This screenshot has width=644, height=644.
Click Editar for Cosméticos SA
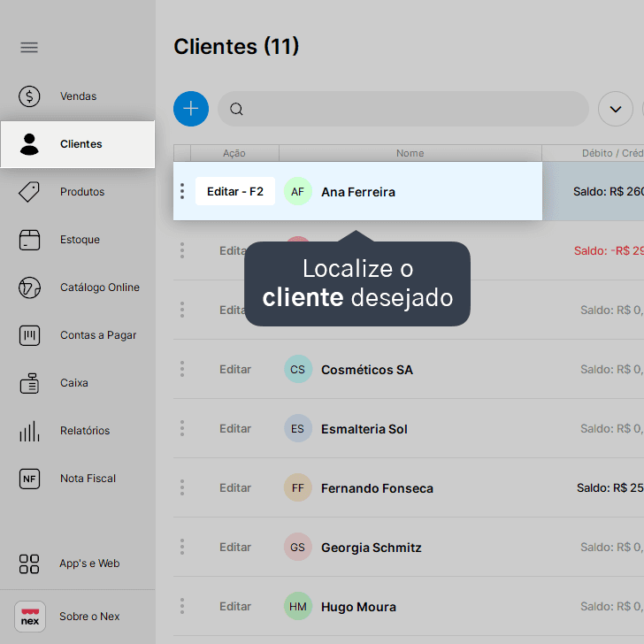[235, 369]
